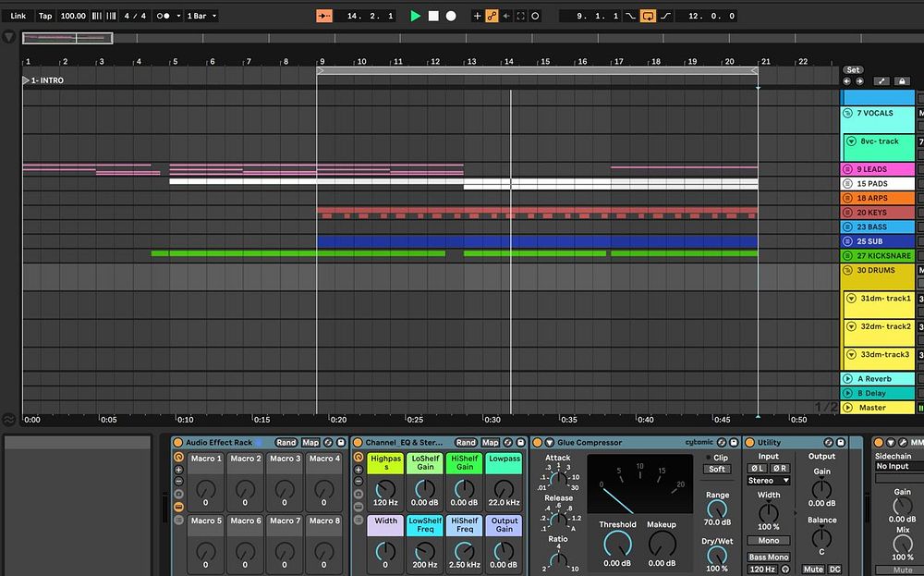
Task: Select the 23 BASS track header
Action: 876,227
